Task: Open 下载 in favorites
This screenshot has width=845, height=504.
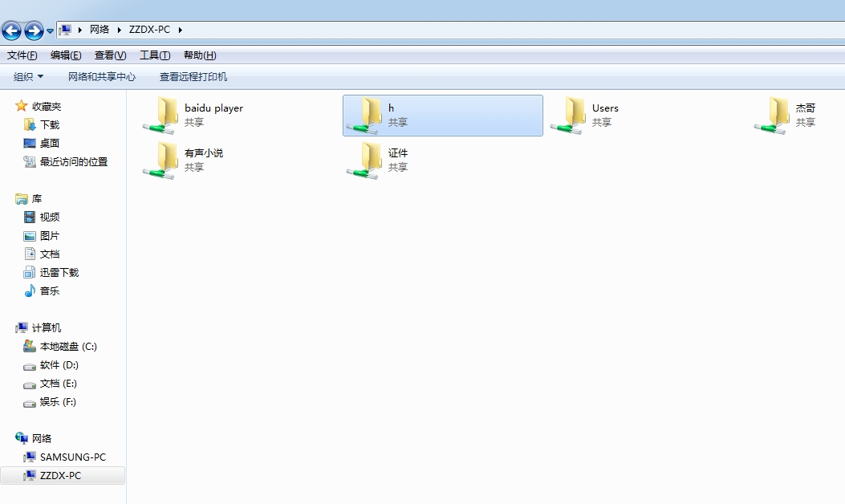Action: tap(50, 124)
